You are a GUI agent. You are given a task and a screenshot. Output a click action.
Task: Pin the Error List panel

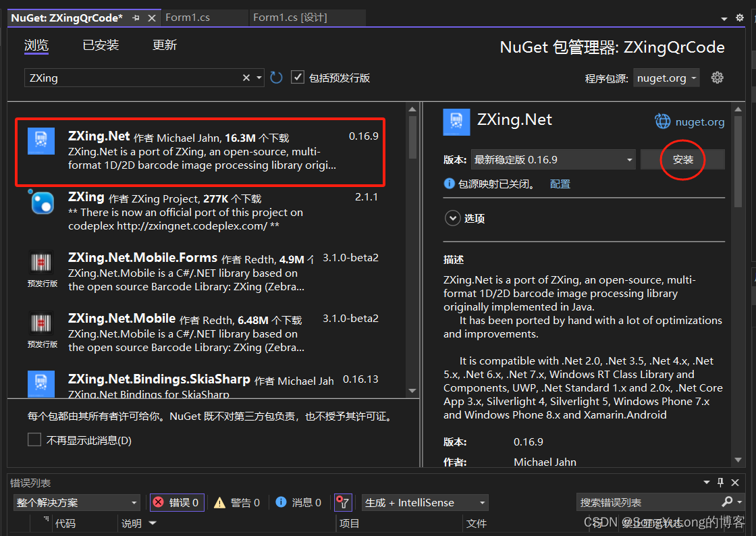click(x=720, y=482)
